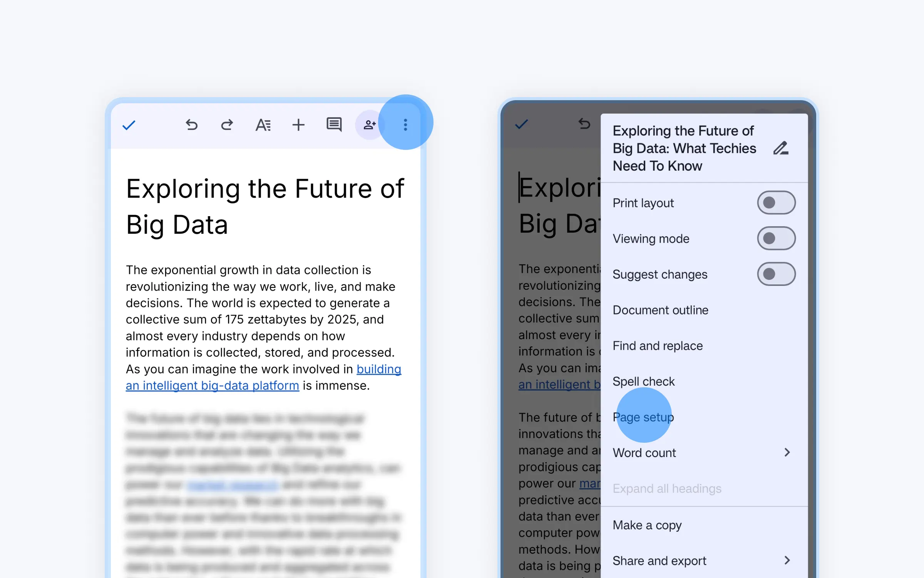
Task: Tap the Print layout label text
Action: click(x=643, y=203)
